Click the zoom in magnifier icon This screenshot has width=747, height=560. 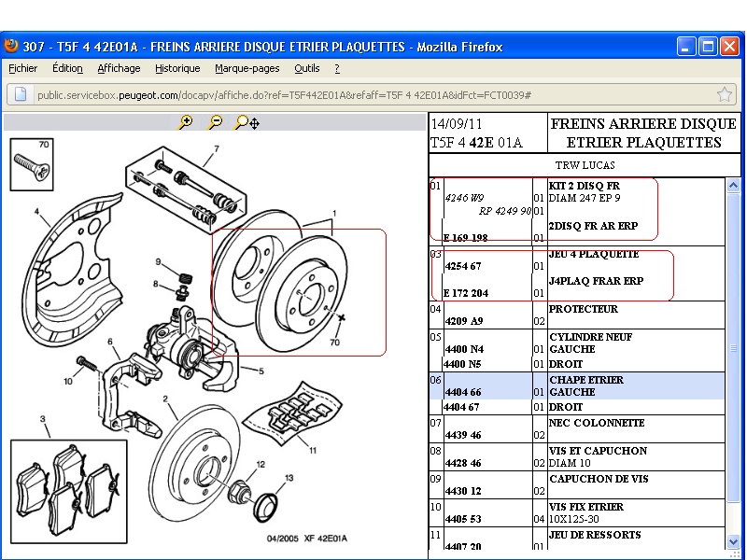pyautogui.click(x=184, y=122)
